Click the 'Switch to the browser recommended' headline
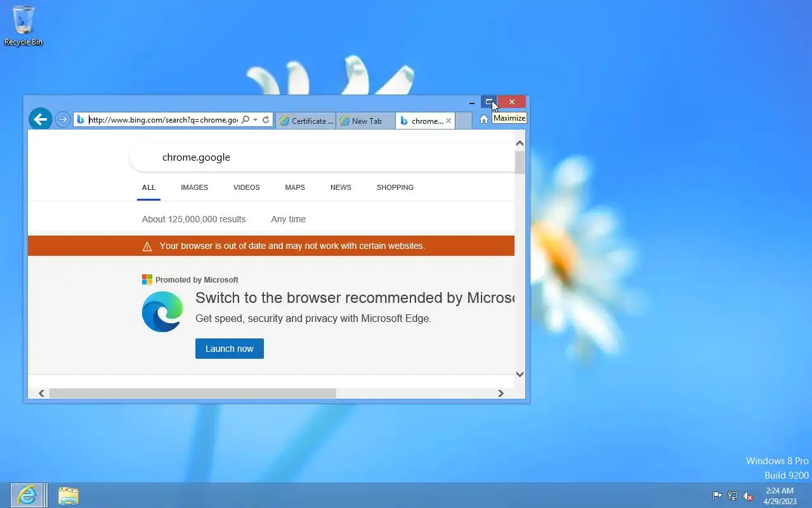Screen dimensions: 812x508 tap(355, 298)
